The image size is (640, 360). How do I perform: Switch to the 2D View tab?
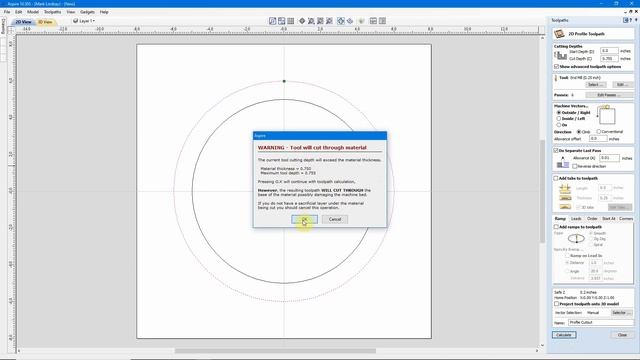click(x=23, y=22)
